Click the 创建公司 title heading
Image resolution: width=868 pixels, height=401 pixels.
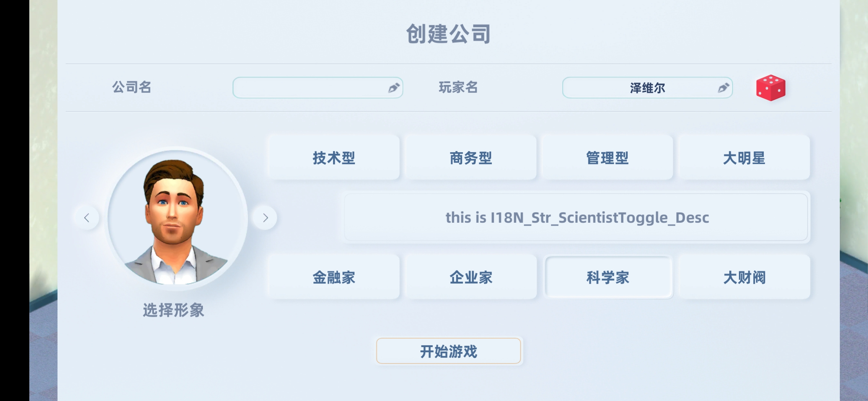coord(448,34)
